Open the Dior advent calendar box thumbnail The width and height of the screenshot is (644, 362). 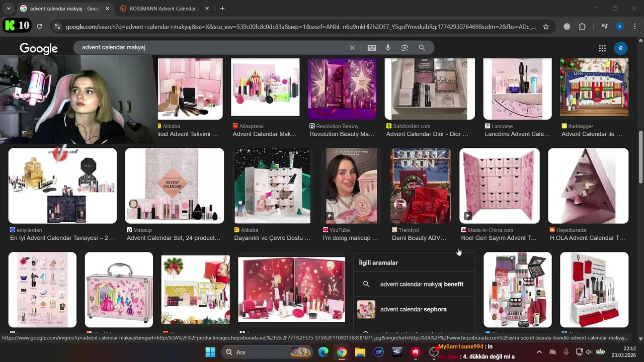pyautogui.click(x=430, y=89)
